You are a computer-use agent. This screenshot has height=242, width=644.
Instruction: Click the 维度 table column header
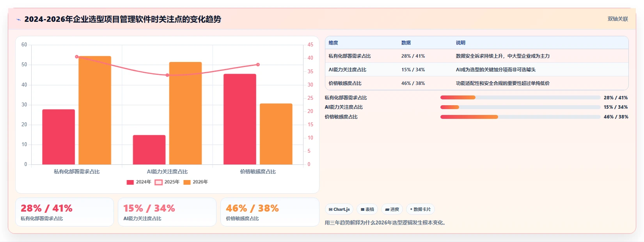(x=333, y=43)
